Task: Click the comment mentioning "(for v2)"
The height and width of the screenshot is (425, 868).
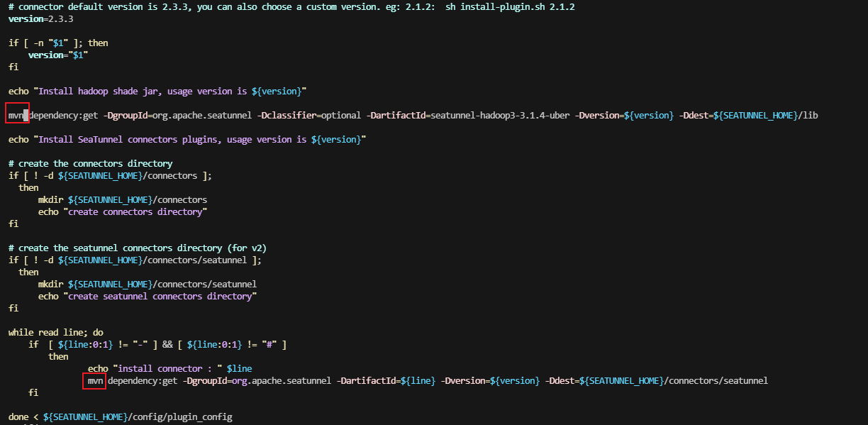Action: click(x=138, y=248)
